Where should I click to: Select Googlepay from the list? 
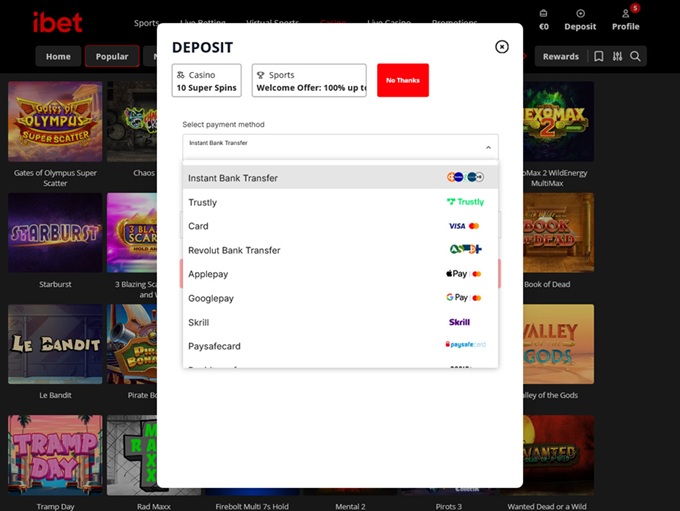pos(340,298)
